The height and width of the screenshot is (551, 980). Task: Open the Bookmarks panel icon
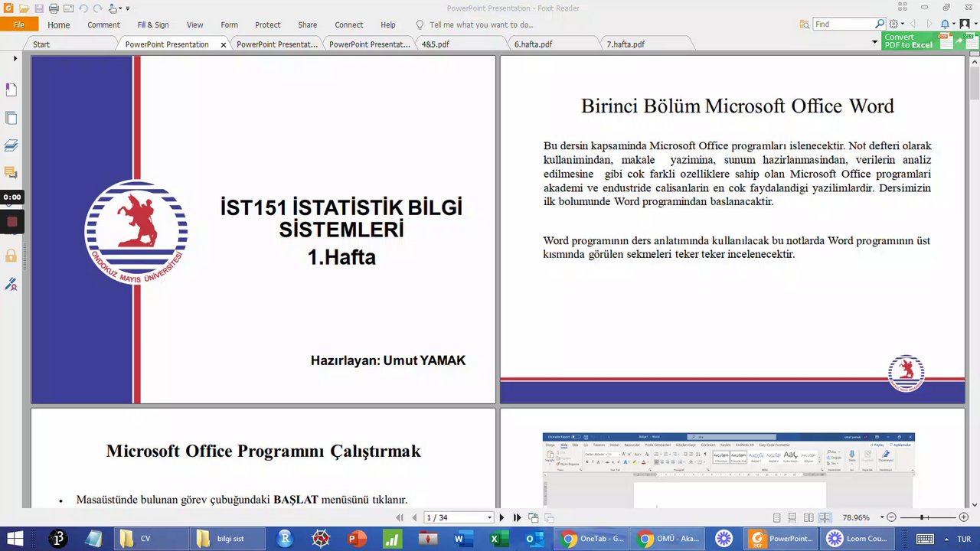coord(11,90)
